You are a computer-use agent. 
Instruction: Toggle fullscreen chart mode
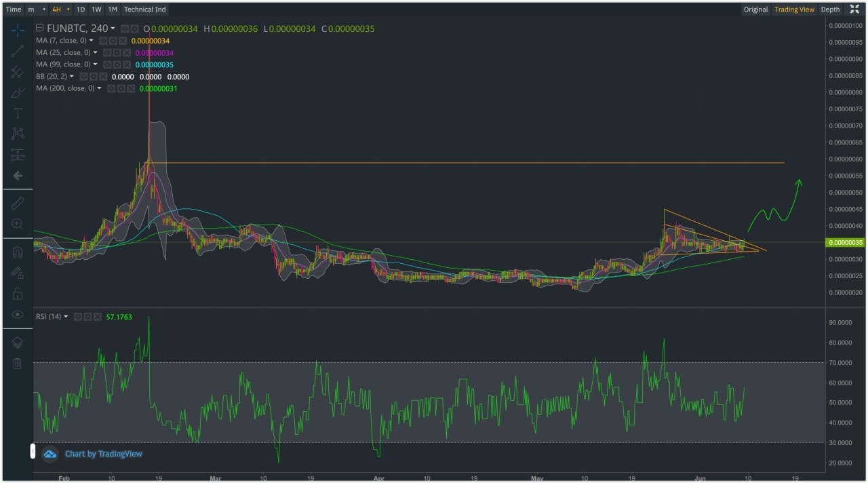click(854, 9)
